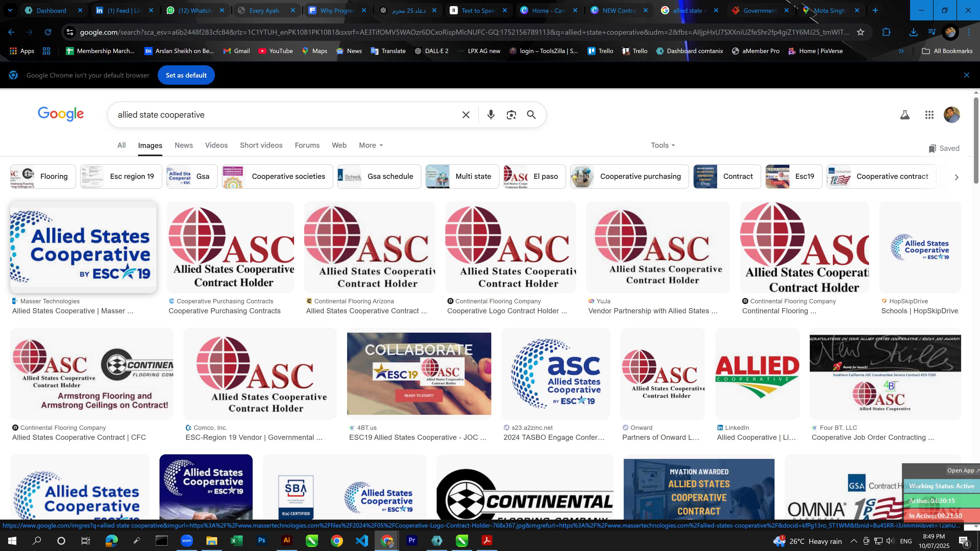This screenshot has height=551, width=980.
Task: Open Gmail bookmark
Action: tap(236, 51)
